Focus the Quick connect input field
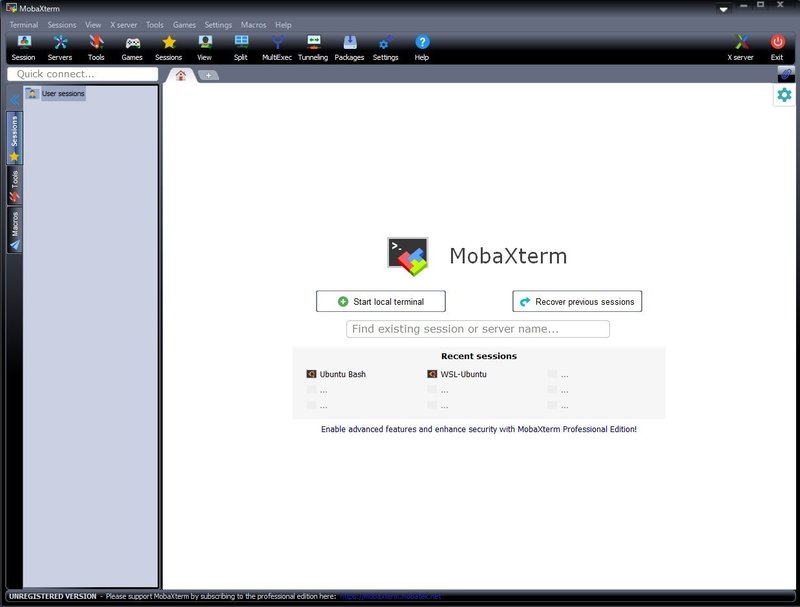 (83, 74)
